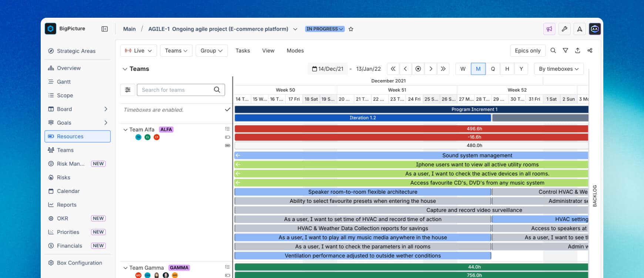Collapse Team Gamma row
This screenshot has width=644, height=278.
click(125, 268)
